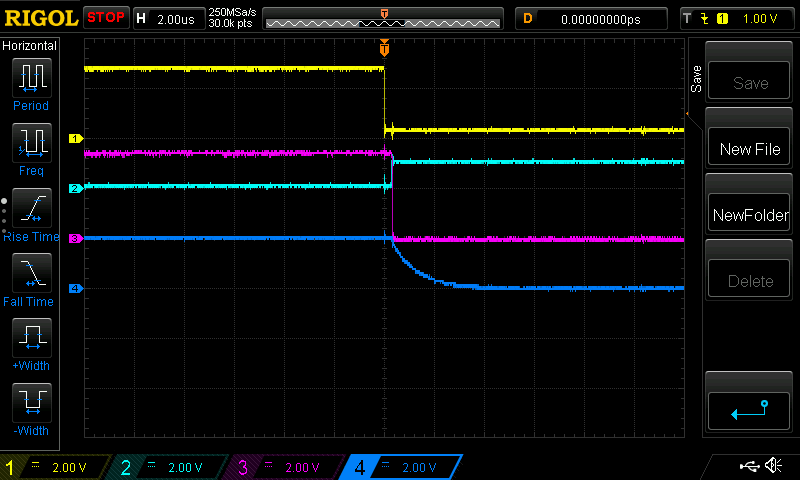Click the Horizontal menu title

click(x=29, y=45)
